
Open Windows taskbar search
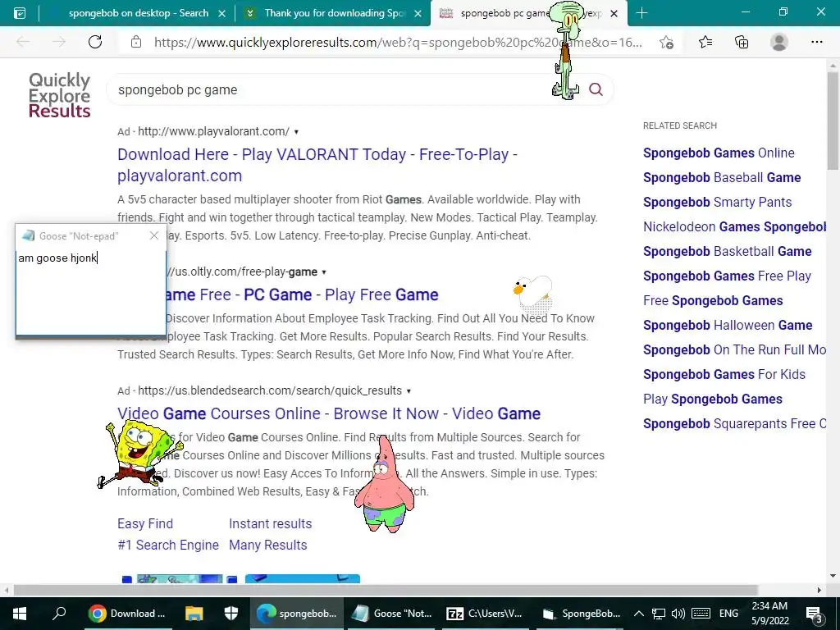[59, 613]
